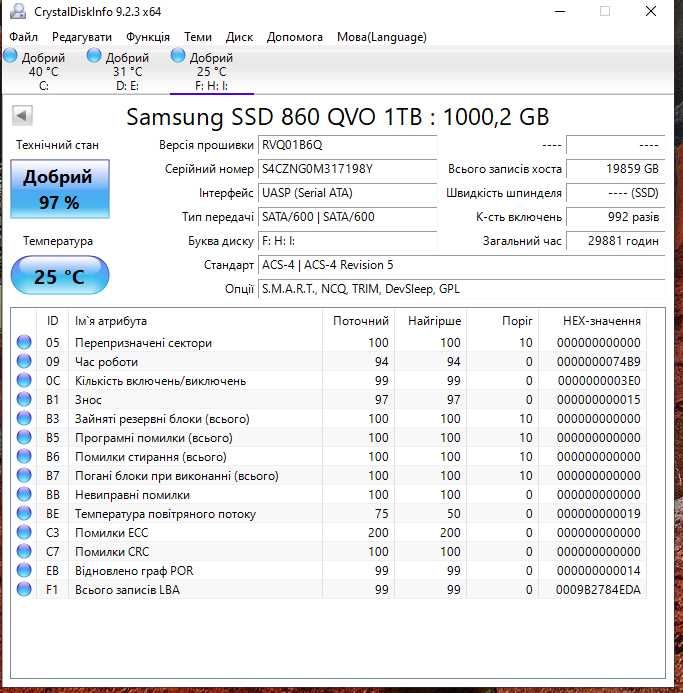The height and width of the screenshot is (693, 683).
Task: Click status orb of attribute B7 row
Action: [x=24, y=475]
